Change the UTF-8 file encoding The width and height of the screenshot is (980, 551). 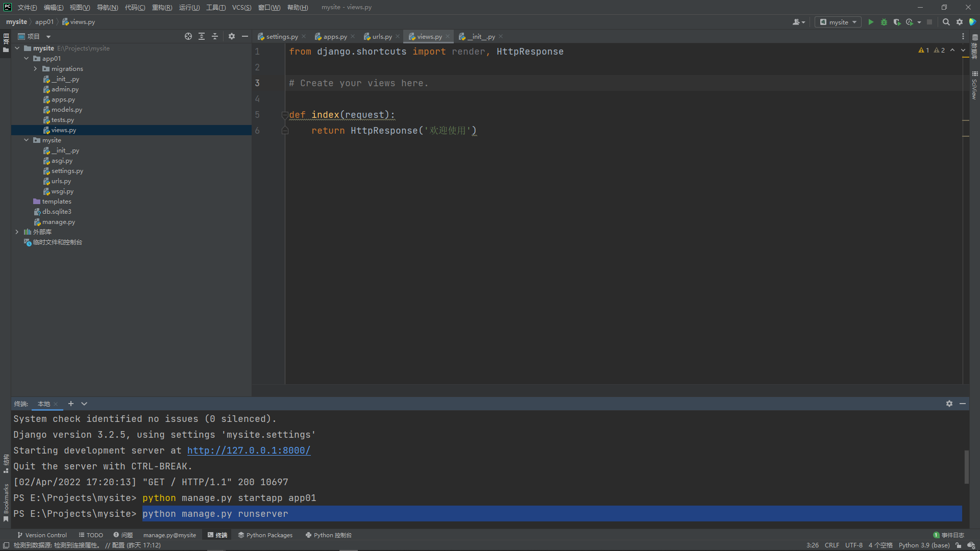click(853, 545)
